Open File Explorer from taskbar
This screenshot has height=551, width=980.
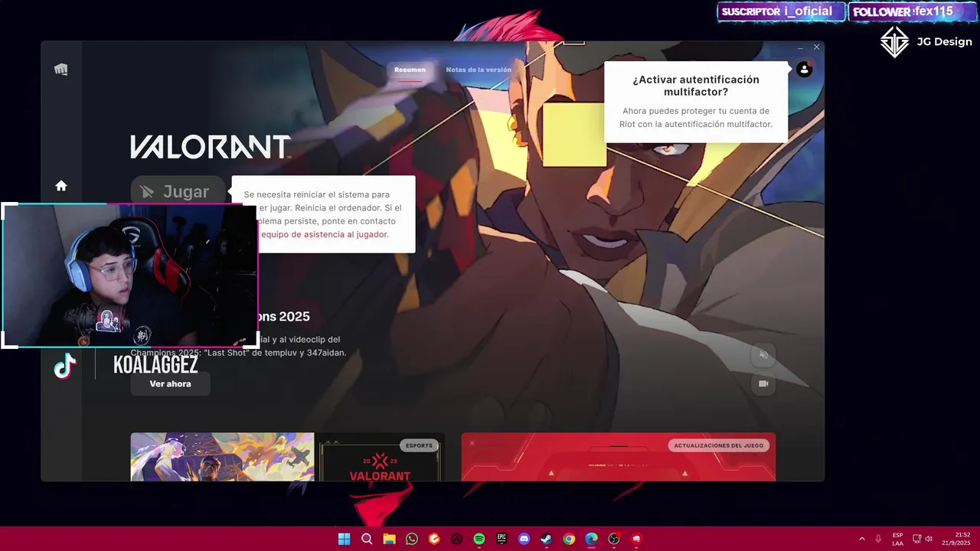[x=389, y=539]
